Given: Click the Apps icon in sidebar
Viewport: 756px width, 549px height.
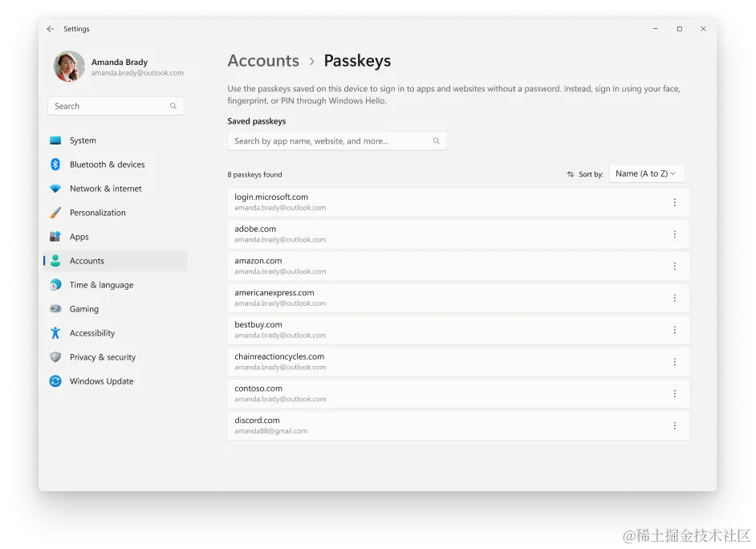Looking at the screenshot, I should click(x=55, y=237).
